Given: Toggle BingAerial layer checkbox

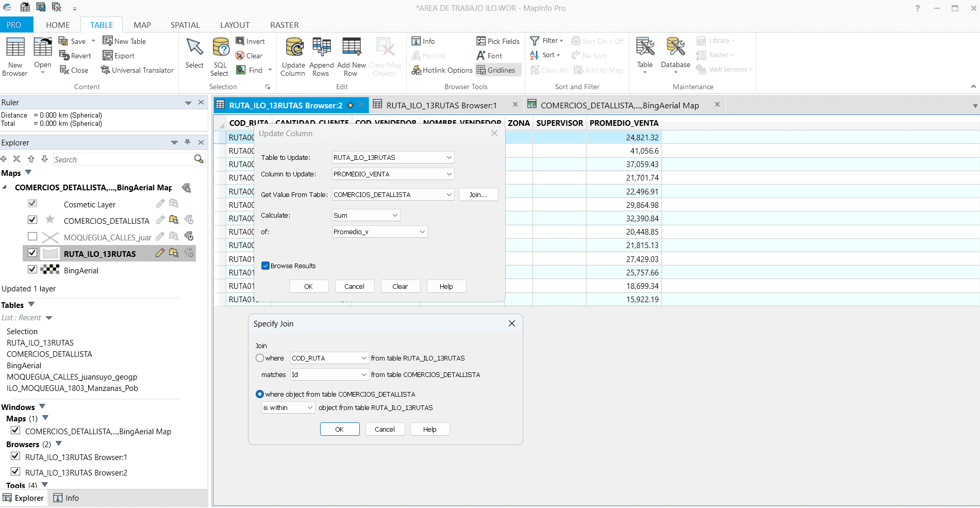Looking at the screenshot, I should pyautogui.click(x=32, y=269).
